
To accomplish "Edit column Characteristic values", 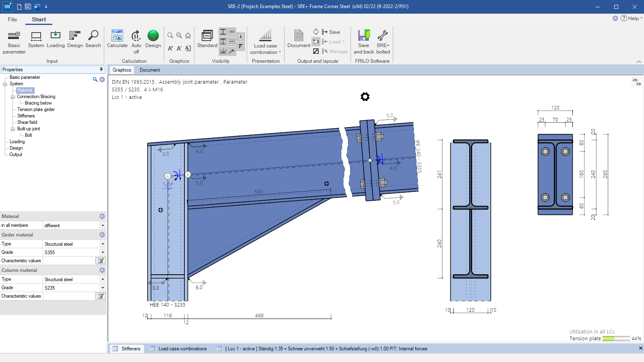I will pyautogui.click(x=101, y=296).
